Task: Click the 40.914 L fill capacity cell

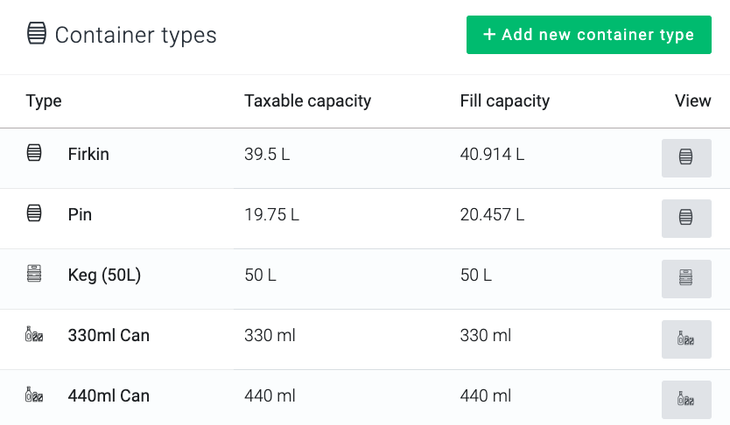Action: pyautogui.click(x=492, y=155)
